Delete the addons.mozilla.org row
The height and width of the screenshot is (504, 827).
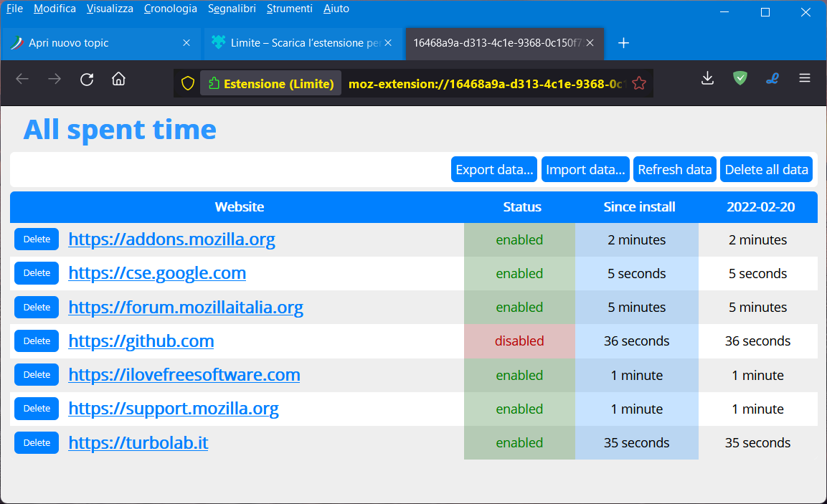point(37,239)
